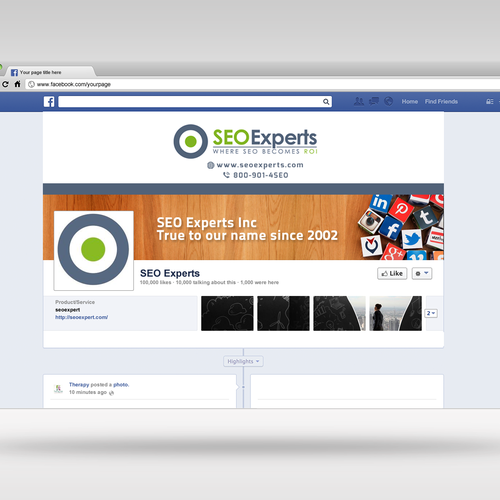This screenshot has height=500, width=500.
Task: Open the messages icon in header
Action: click(374, 101)
